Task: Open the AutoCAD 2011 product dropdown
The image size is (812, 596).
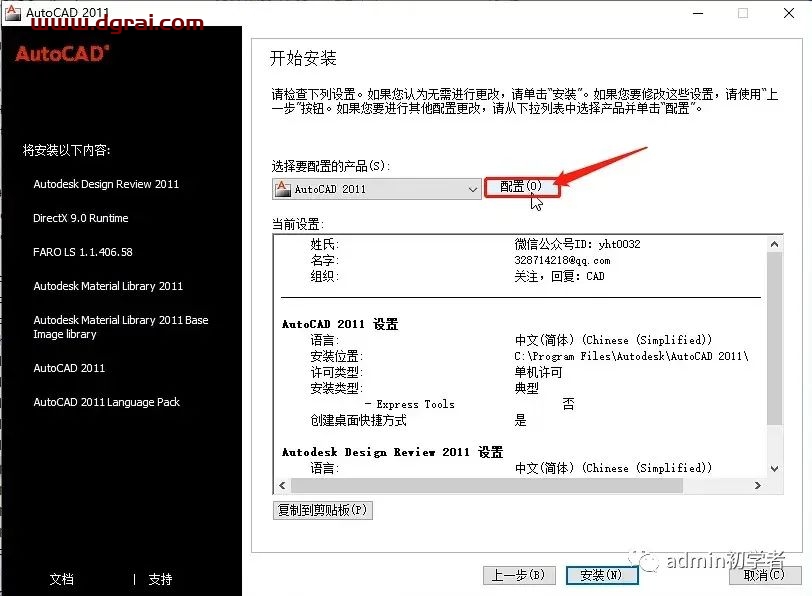Action: [377, 189]
